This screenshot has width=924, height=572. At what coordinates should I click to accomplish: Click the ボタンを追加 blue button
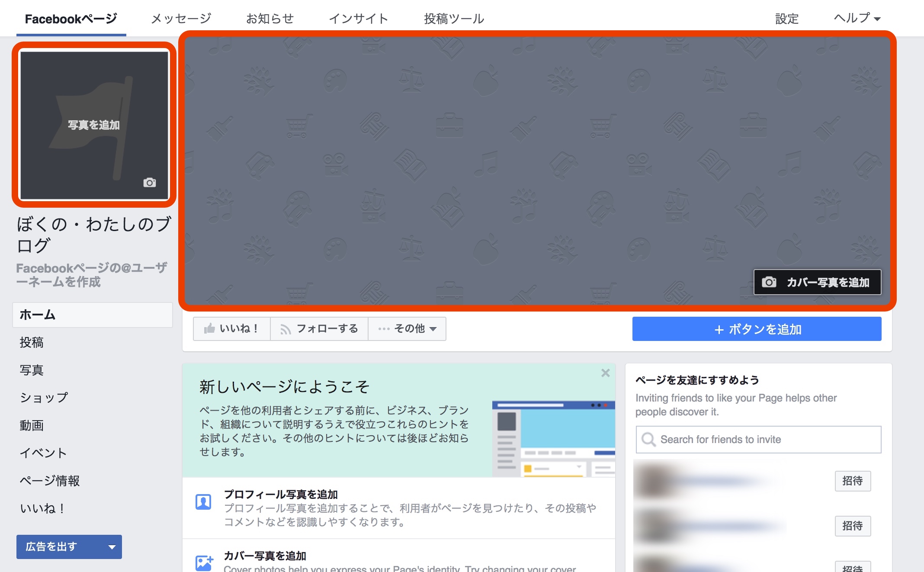point(757,329)
